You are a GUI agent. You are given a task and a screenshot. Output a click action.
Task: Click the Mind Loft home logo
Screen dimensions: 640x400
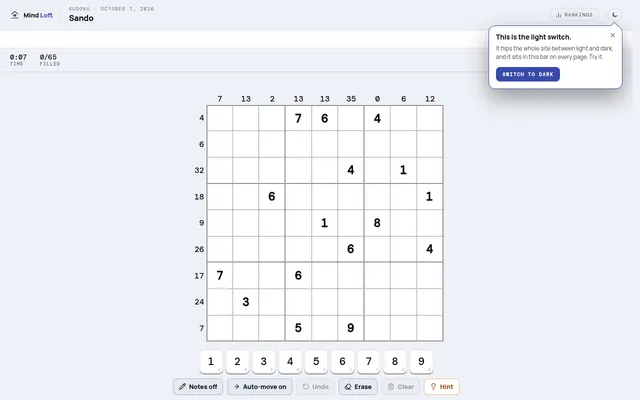[15, 15]
